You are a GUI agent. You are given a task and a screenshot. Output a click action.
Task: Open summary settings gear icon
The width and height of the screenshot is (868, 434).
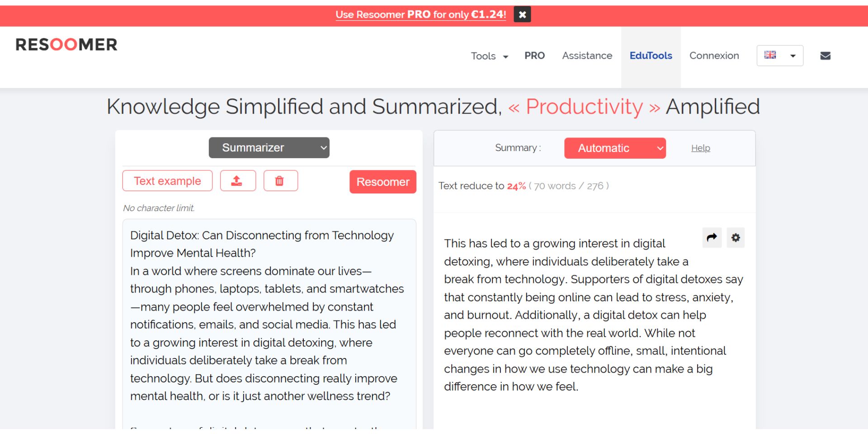click(736, 237)
